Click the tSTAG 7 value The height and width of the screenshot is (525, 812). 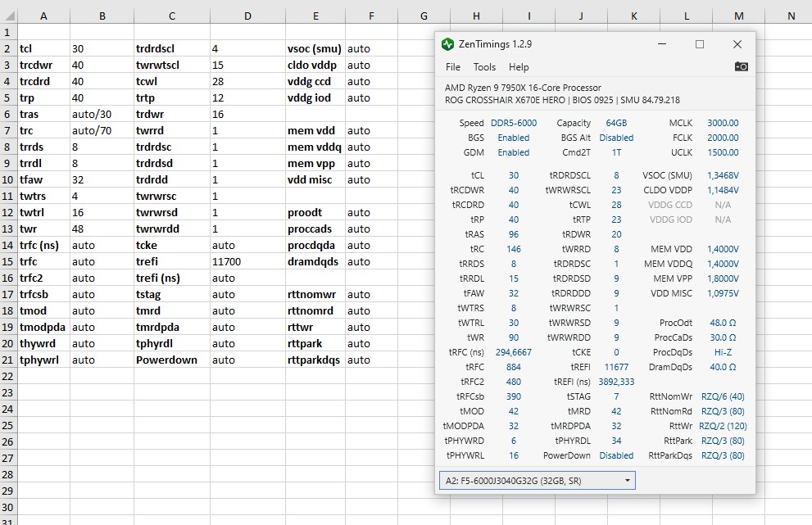(x=616, y=396)
